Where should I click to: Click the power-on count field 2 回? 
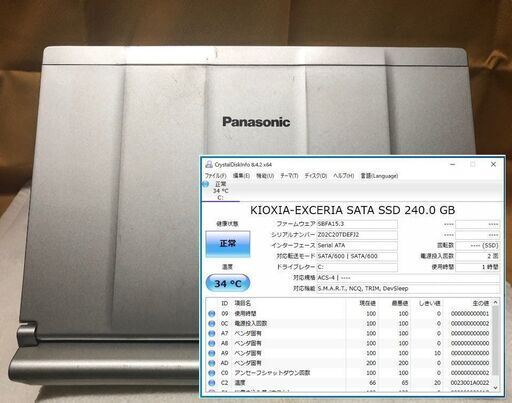click(477, 256)
